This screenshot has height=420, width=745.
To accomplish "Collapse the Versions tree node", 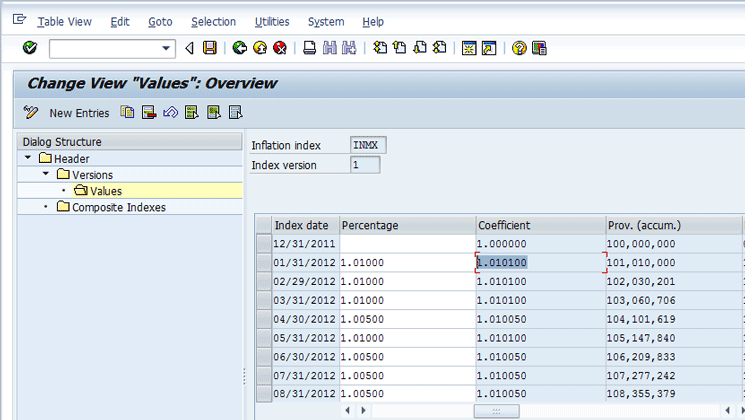I will pos(45,175).
